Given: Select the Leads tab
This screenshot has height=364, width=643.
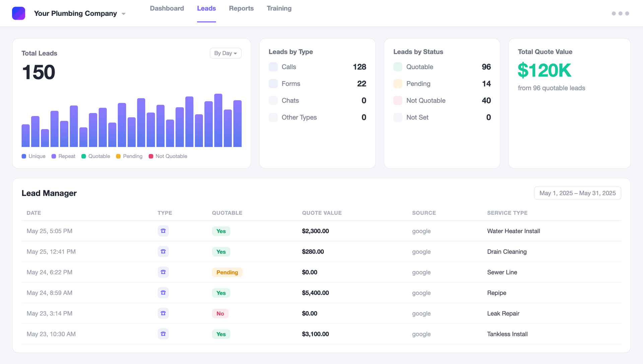Looking at the screenshot, I should (x=206, y=8).
